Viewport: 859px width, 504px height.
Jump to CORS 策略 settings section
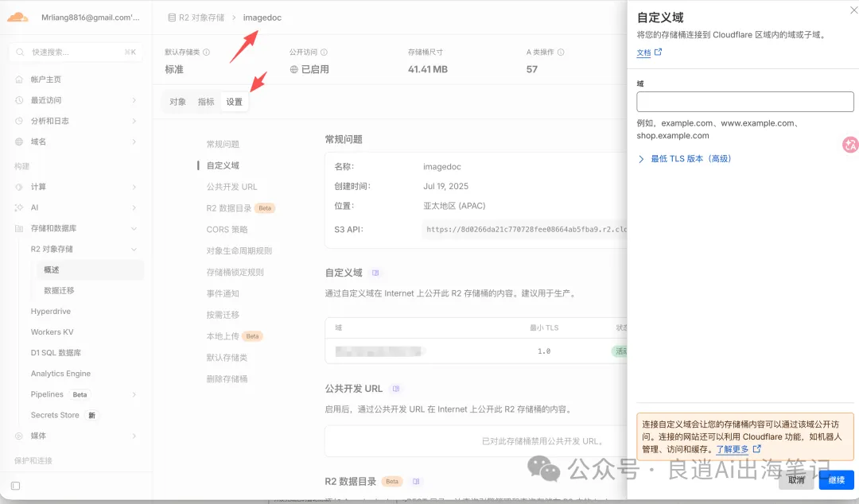coord(227,230)
